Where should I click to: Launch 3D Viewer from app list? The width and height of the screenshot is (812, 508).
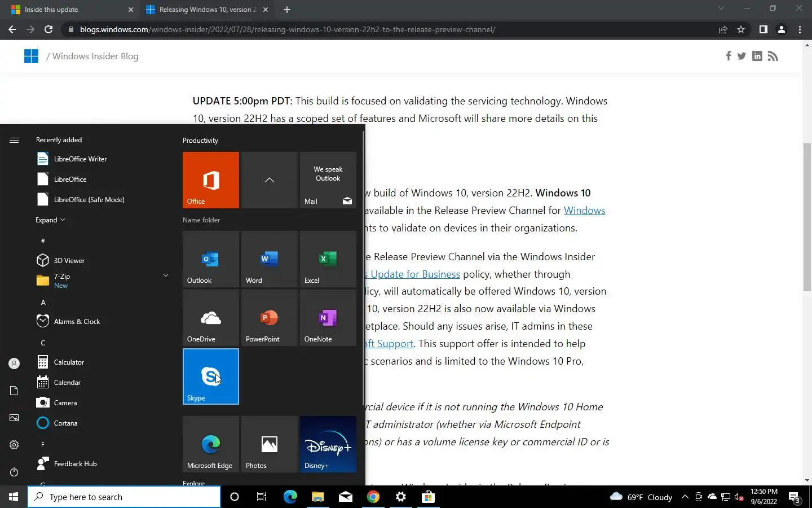pyautogui.click(x=101, y=261)
